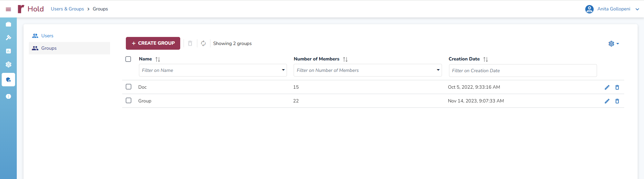Delete the Group row via trash icon
Viewport: 644px width, 179px height.
(617, 101)
